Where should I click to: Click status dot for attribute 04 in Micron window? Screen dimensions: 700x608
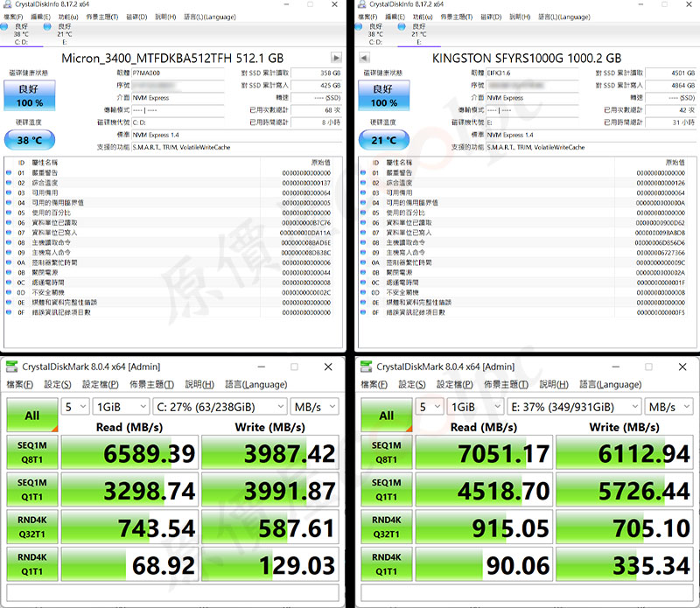9,203
